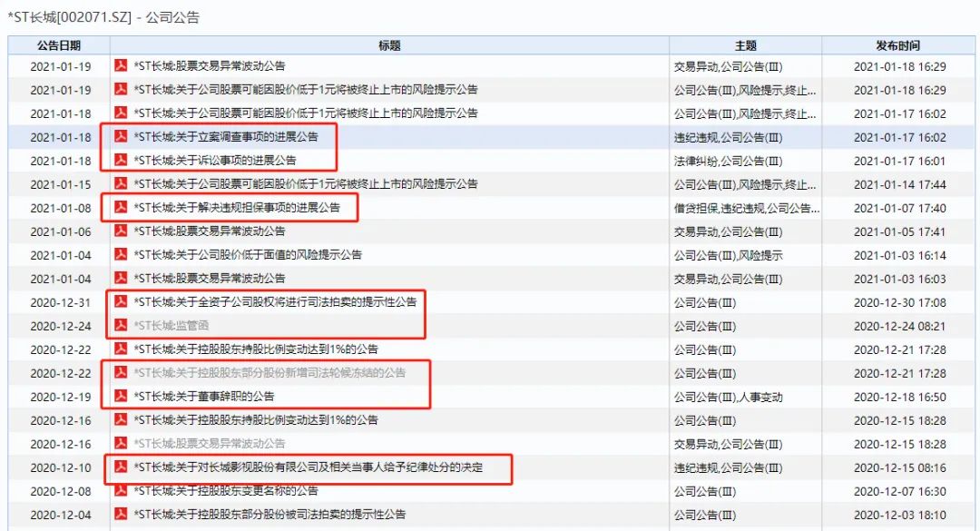Click PDF icon for 2020-12-16 股票交易异常波动公告
The height and width of the screenshot is (531, 980).
click(x=121, y=444)
